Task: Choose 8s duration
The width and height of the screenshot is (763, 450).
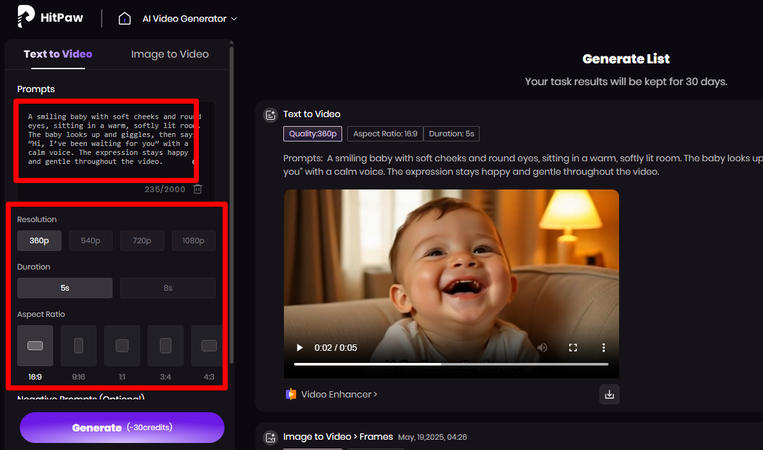Action: point(168,288)
